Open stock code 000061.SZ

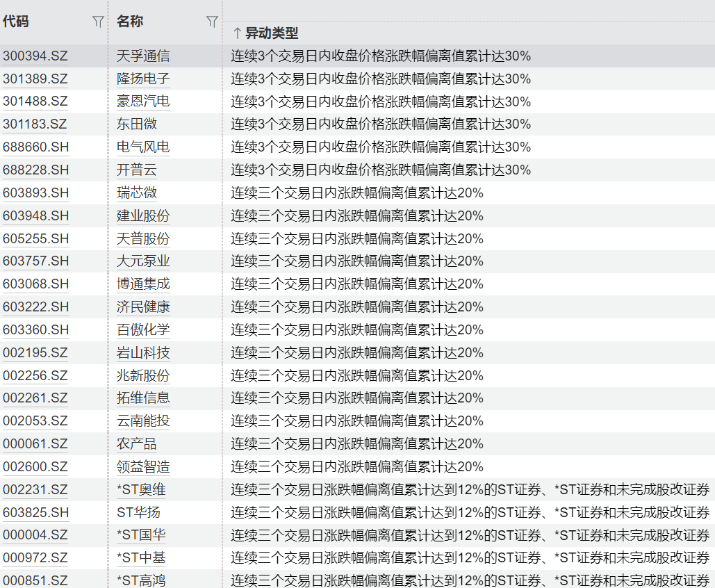click(x=35, y=444)
